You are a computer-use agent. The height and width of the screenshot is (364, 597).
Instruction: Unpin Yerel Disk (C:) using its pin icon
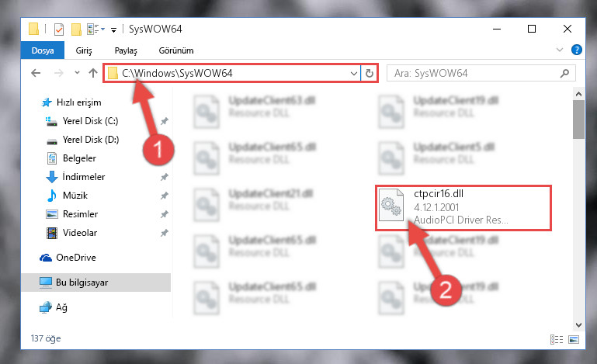(164, 121)
